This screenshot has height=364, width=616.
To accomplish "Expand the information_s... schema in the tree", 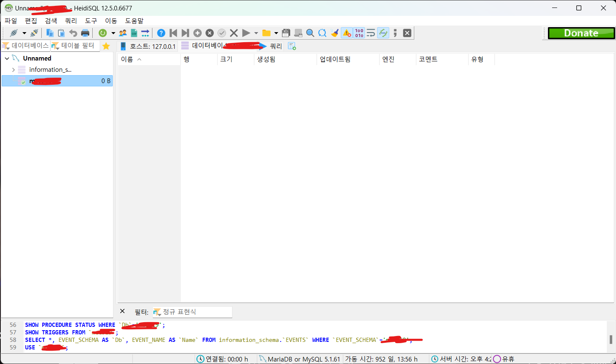I will point(13,69).
